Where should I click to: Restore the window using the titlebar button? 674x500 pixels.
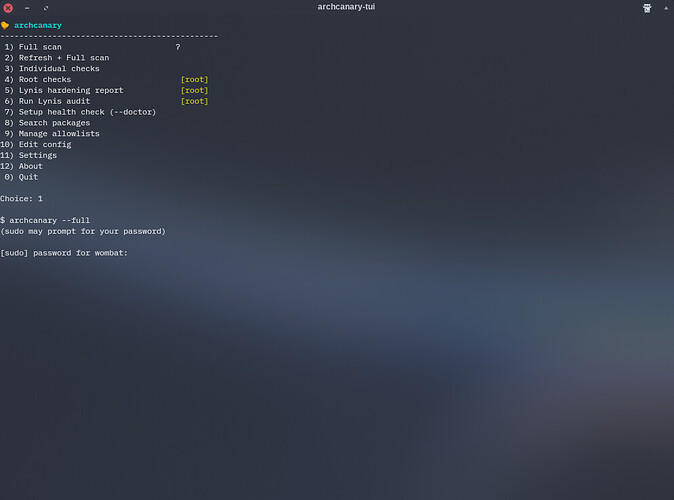[46, 8]
